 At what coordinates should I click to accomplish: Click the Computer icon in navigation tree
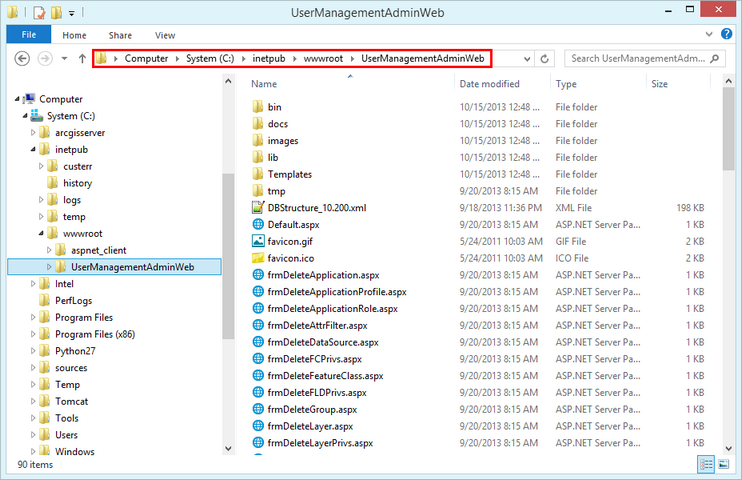(x=29, y=98)
